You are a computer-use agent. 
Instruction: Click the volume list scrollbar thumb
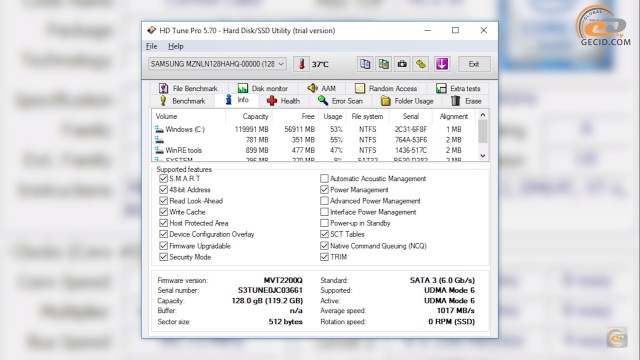tap(483, 131)
